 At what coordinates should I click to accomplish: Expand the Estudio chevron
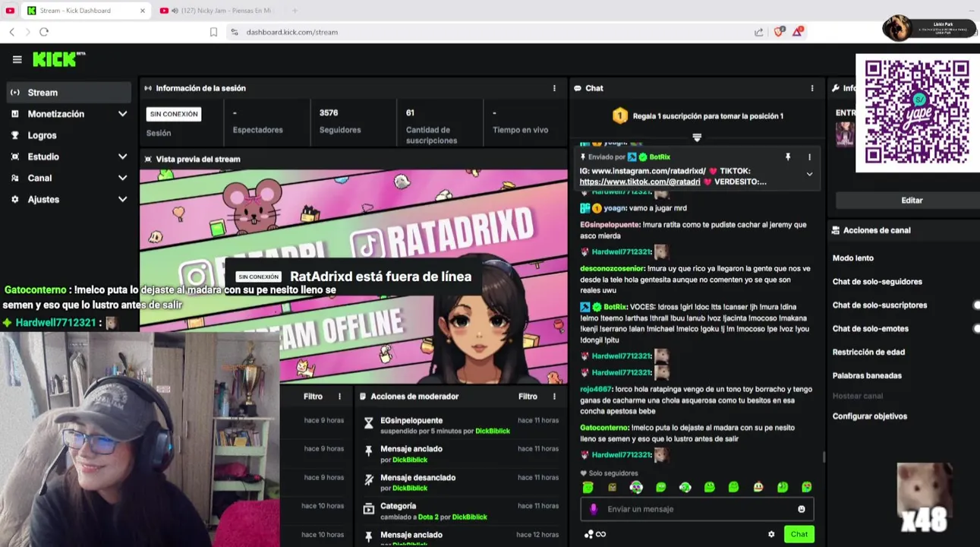[x=122, y=157]
